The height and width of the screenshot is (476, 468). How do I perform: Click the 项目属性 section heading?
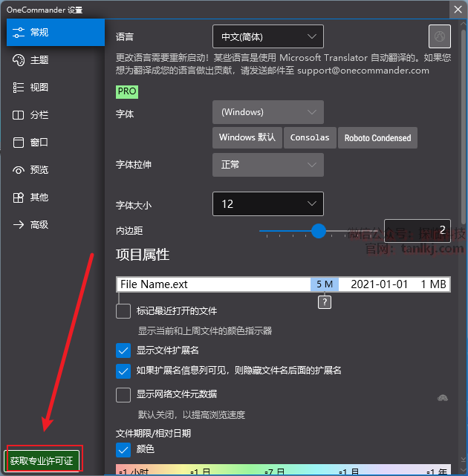pos(143,255)
